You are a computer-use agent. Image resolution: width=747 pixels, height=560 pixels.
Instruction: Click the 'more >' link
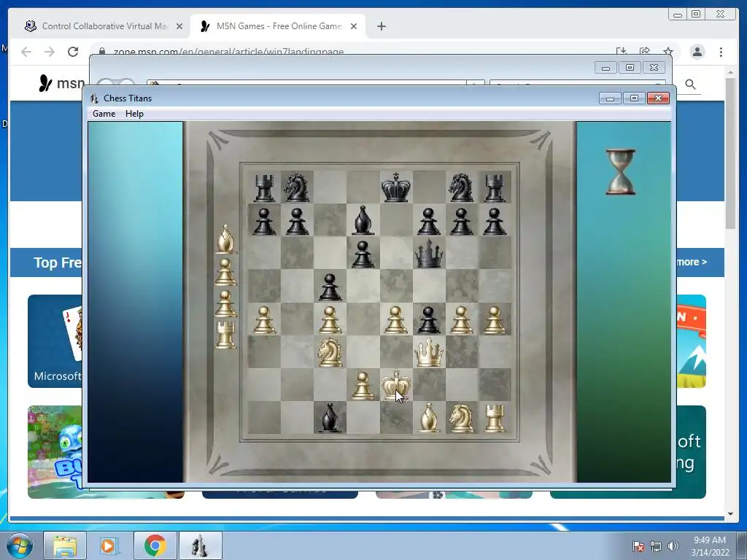pos(692,262)
